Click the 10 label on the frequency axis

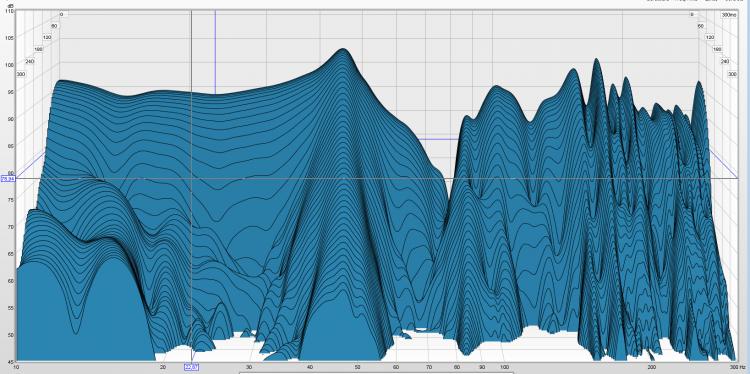click(17, 367)
